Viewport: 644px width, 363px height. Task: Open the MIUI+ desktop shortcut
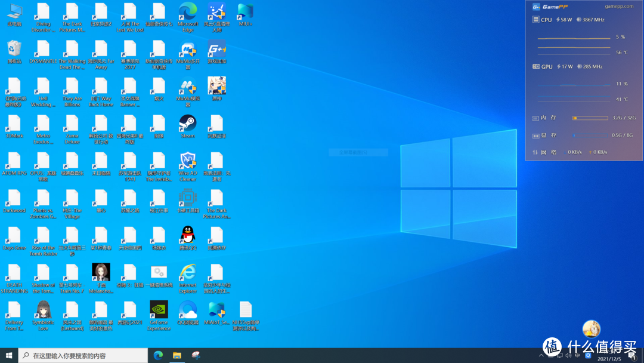[245, 13]
